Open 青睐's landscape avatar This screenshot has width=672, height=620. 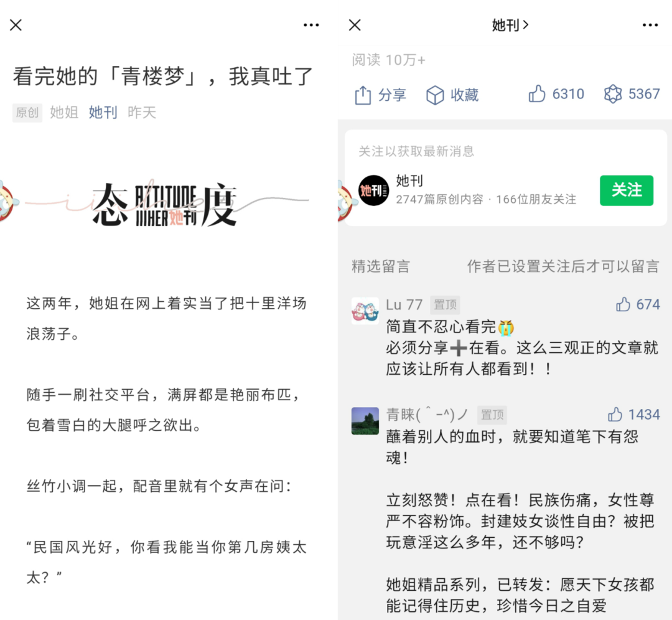365,421
